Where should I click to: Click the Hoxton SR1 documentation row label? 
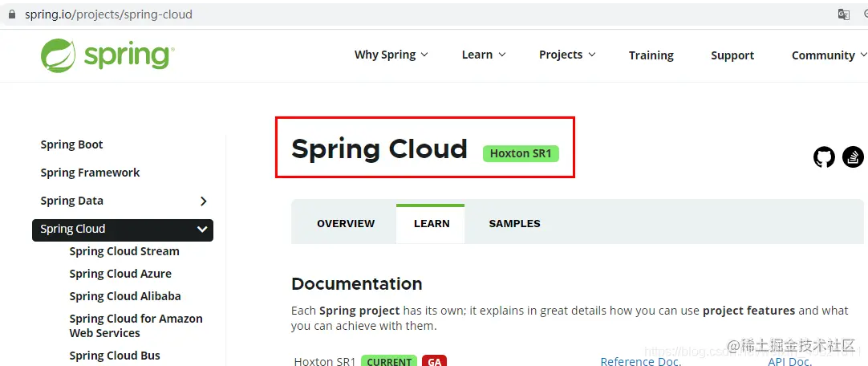324,361
